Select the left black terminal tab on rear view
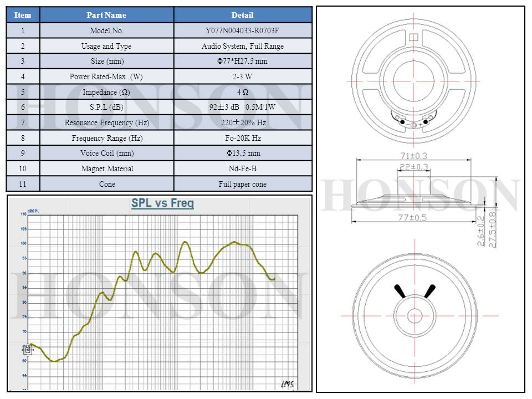The height and width of the screenshot is (399, 532). pos(400,291)
